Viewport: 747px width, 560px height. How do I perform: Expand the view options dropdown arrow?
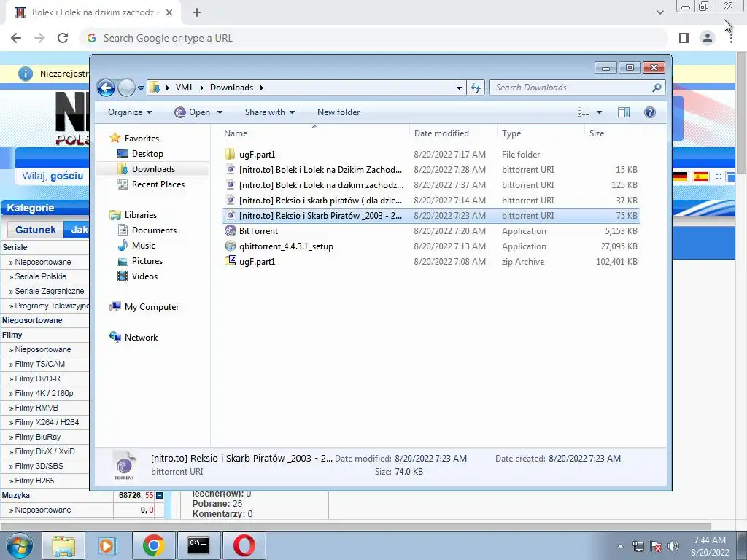click(x=600, y=112)
